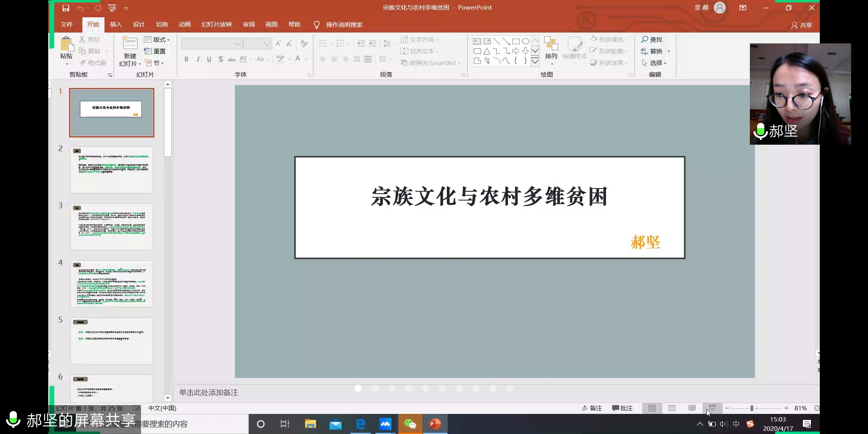Switch to the 插入 ribbon tab
868x434 pixels.
pos(116,24)
